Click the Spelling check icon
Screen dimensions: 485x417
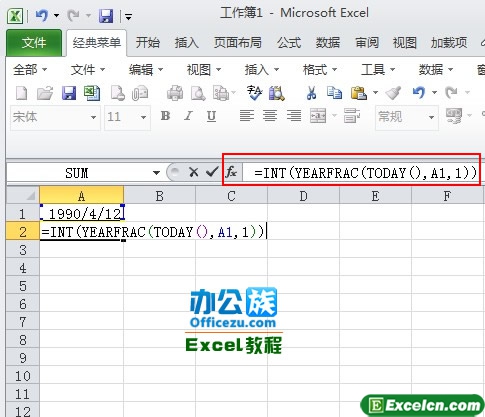(x=254, y=93)
